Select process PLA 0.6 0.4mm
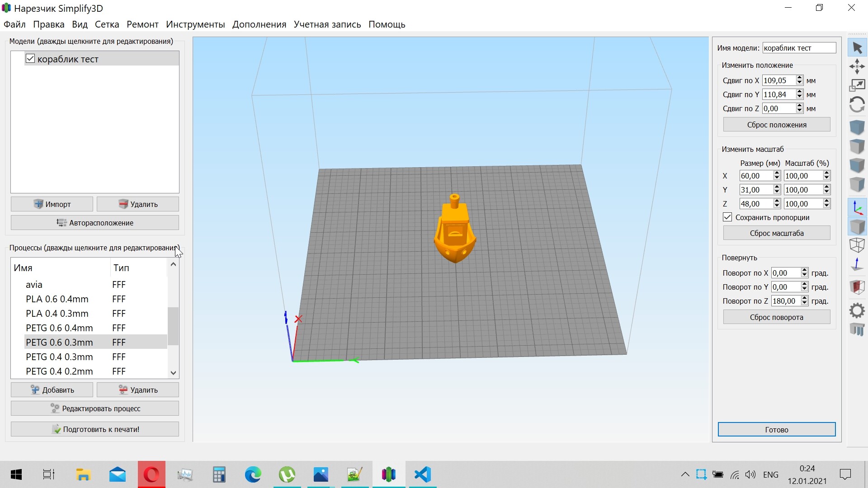The image size is (868, 488). (96, 299)
